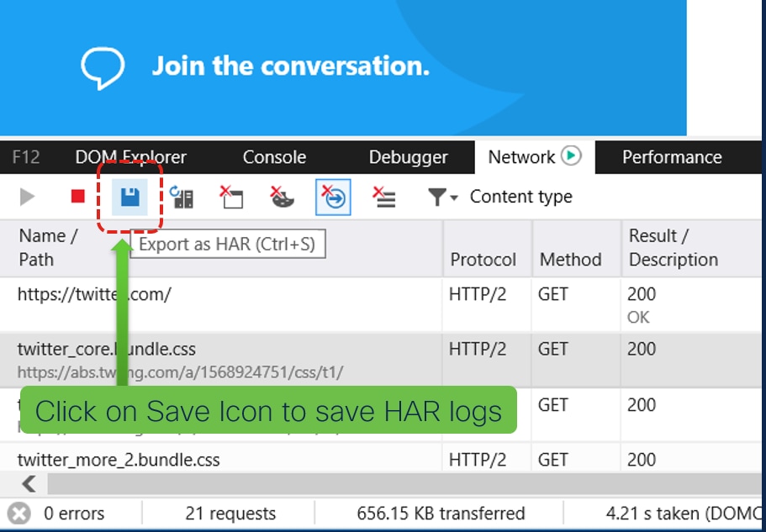Switch to the Performance tab

click(672, 157)
